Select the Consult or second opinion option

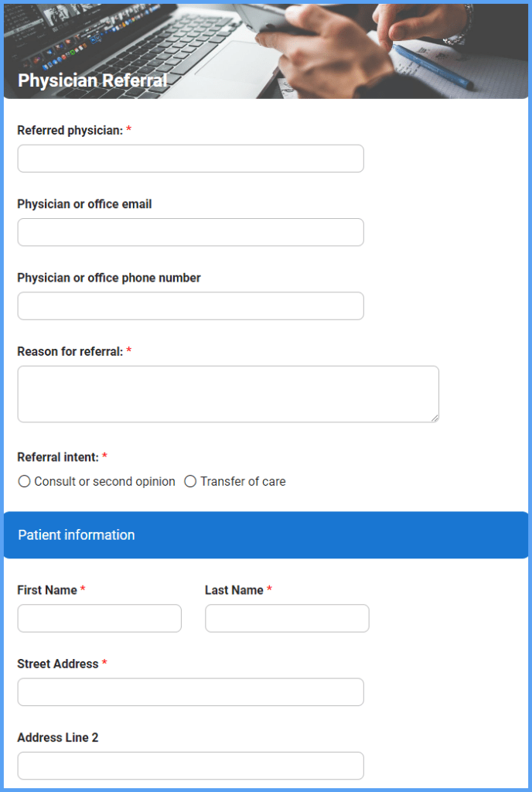pyautogui.click(x=24, y=481)
